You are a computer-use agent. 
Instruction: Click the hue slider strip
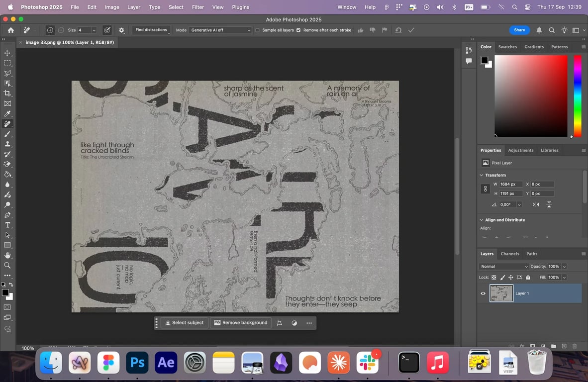[578, 96]
